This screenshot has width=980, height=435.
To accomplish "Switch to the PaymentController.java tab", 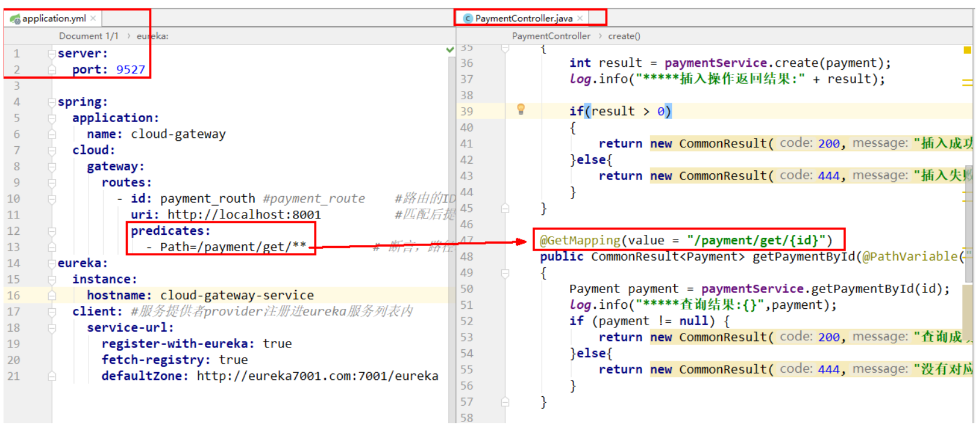I will pos(523,18).
